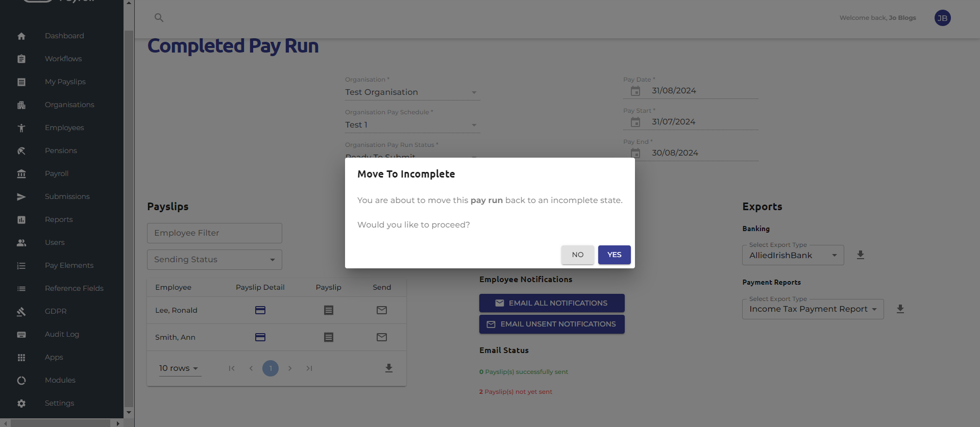The image size is (980, 427).
Task: View payslip document for Lee, Ronald
Action: coord(329,310)
